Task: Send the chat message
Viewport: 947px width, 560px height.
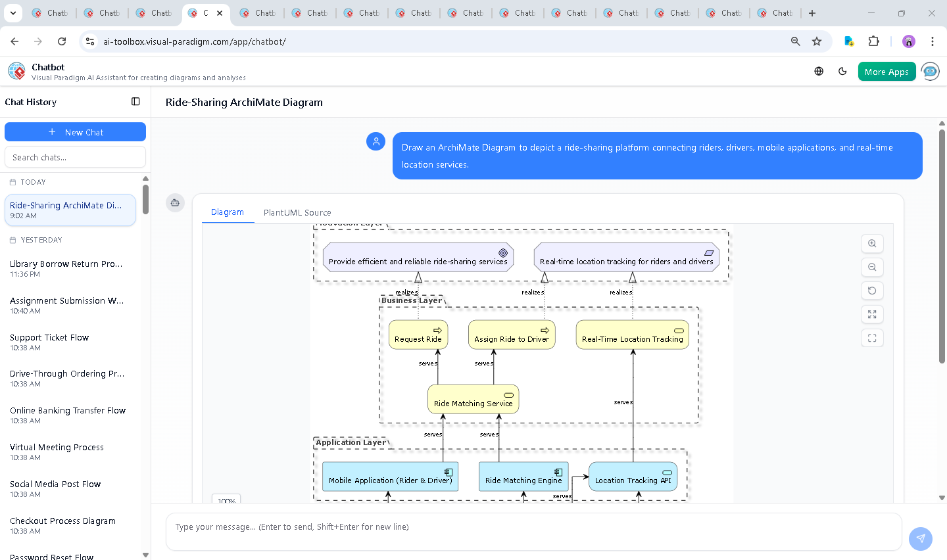Action: tap(920, 538)
